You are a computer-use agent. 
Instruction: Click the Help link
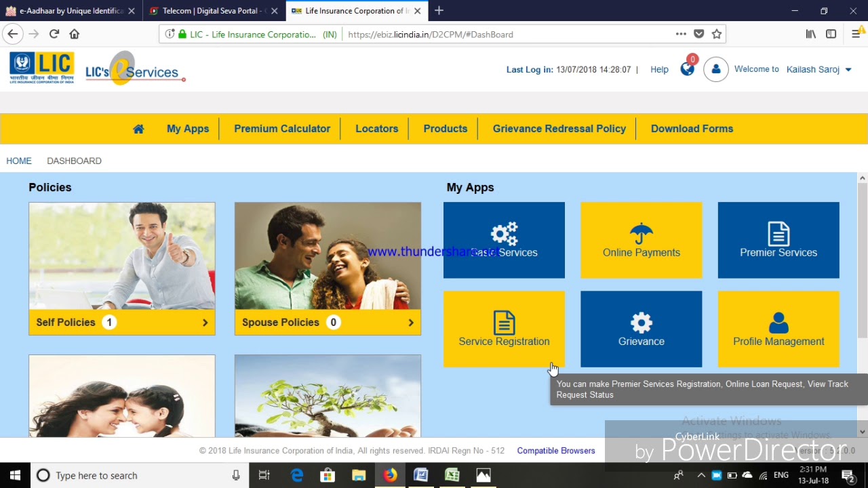point(659,69)
